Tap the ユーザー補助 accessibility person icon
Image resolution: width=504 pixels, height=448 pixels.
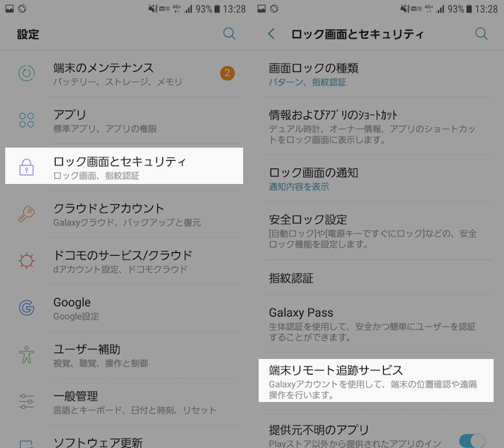pos(27,355)
